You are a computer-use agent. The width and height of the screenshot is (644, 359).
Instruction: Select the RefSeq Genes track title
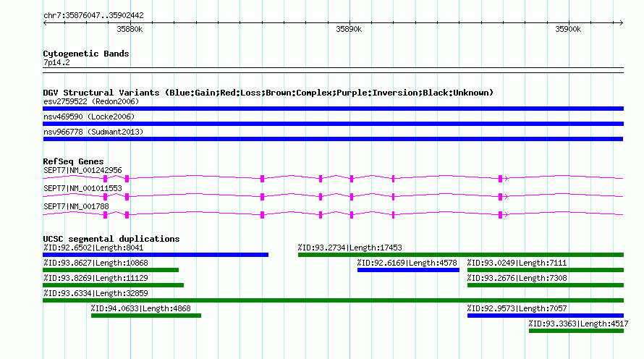[73, 161]
